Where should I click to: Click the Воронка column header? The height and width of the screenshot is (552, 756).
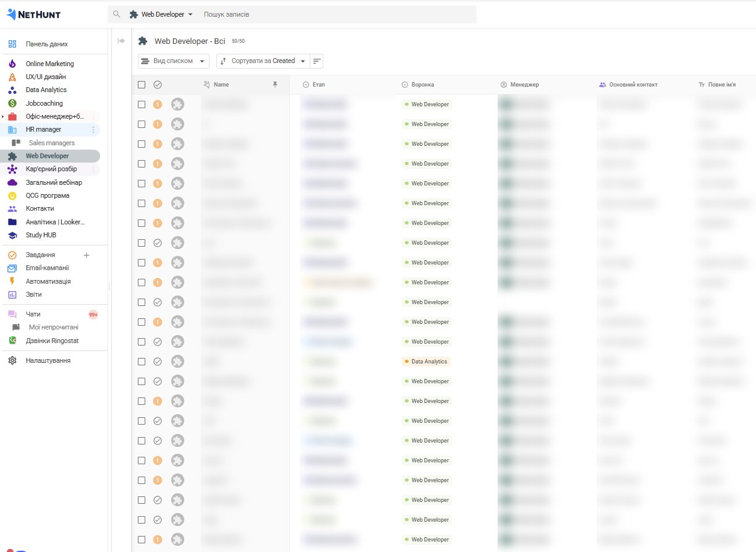[x=423, y=85]
